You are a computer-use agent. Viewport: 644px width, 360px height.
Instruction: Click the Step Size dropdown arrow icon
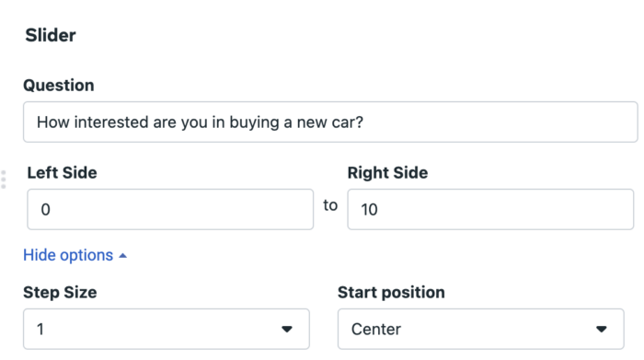[287, 329]
